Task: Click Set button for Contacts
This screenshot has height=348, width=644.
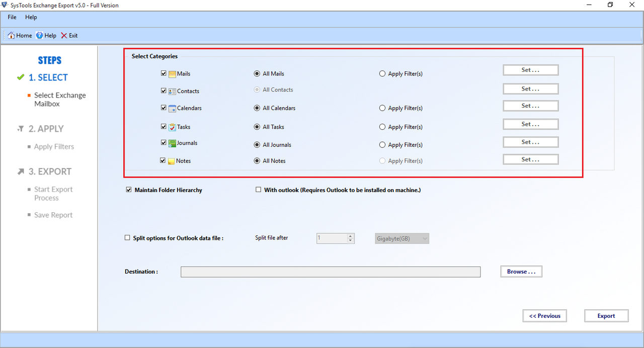Action: [x=531, y=89]
